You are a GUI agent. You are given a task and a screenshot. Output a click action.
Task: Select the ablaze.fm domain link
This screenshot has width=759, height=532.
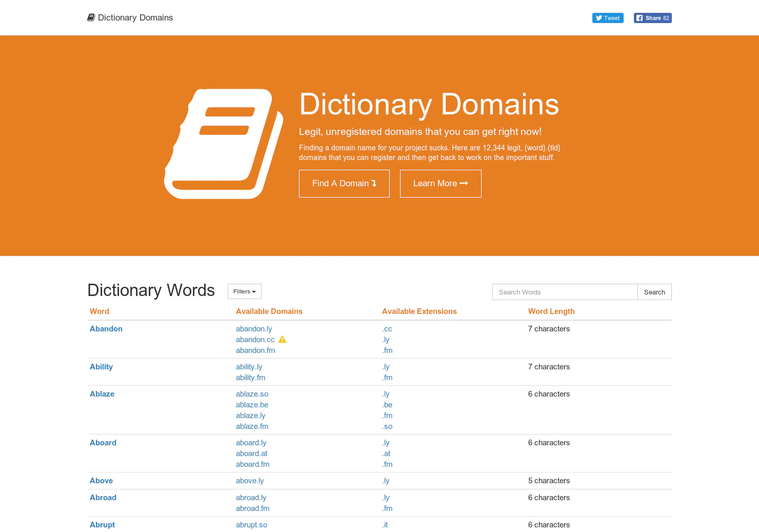(x=252, y=426)
